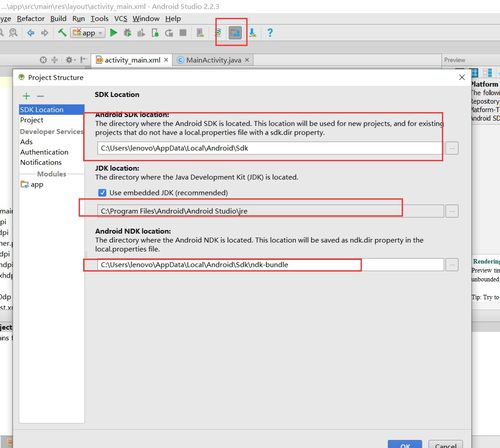The width and height of the screenshot is (500, 448).
Task: Stop the running process square icon
Action: click(183, 33)
